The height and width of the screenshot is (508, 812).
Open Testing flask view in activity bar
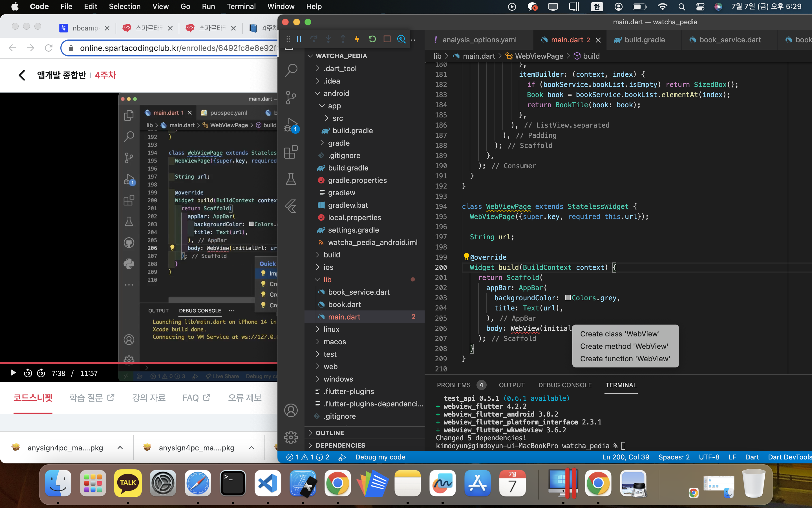pyautogui.click(x=291, y=179)
